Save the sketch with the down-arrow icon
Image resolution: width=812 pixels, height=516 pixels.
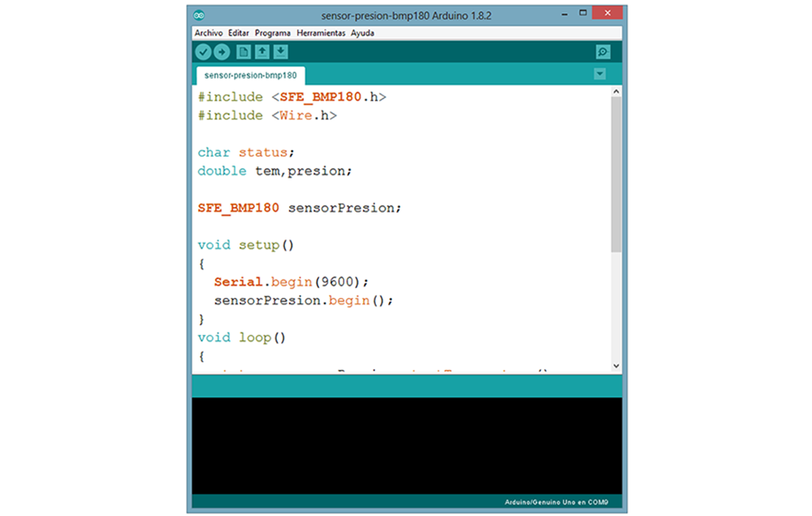280,52
